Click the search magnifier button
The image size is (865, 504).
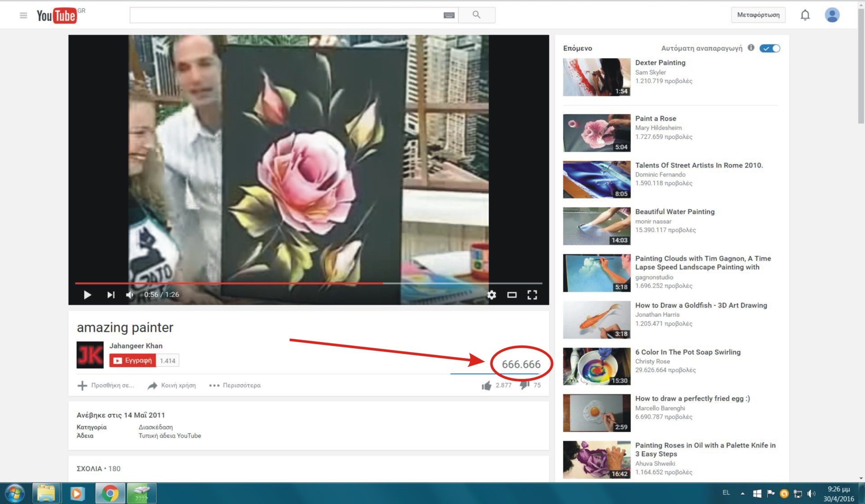tap(476, 15)
